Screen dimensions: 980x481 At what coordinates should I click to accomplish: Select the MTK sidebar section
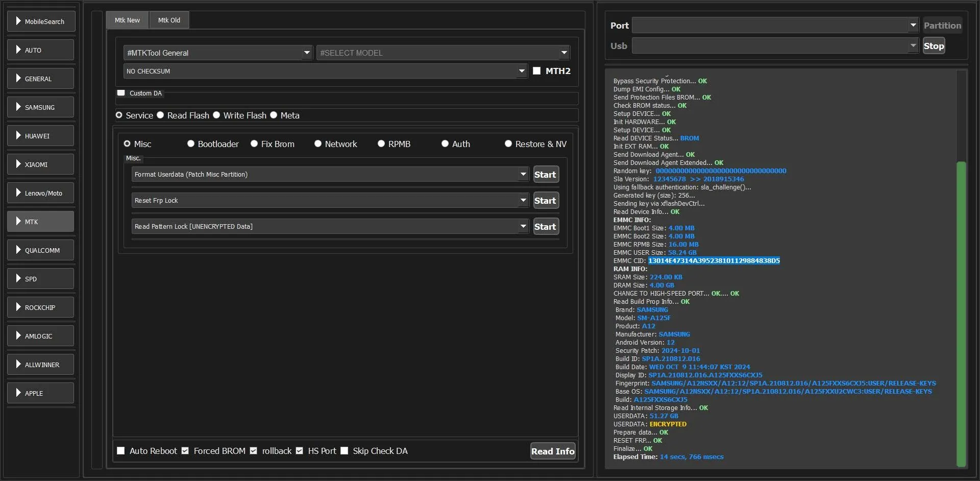[x=41, y=222]
